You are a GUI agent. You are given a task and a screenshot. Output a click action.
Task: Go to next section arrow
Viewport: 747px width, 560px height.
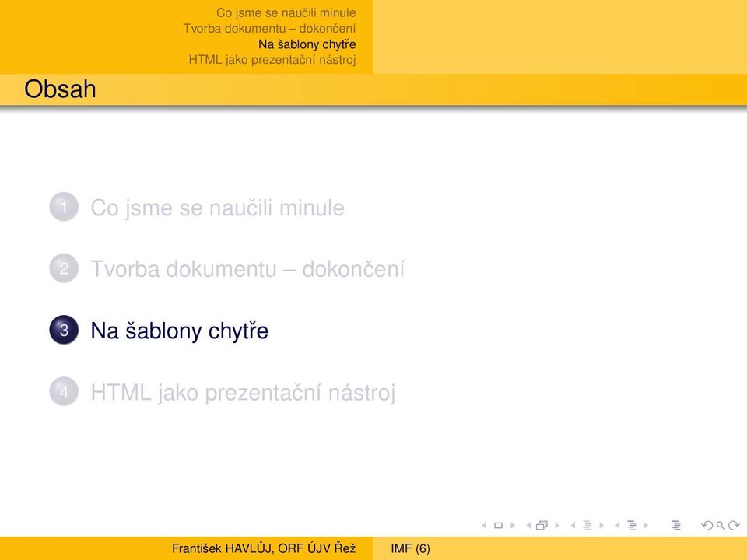(x=646, y=526)
